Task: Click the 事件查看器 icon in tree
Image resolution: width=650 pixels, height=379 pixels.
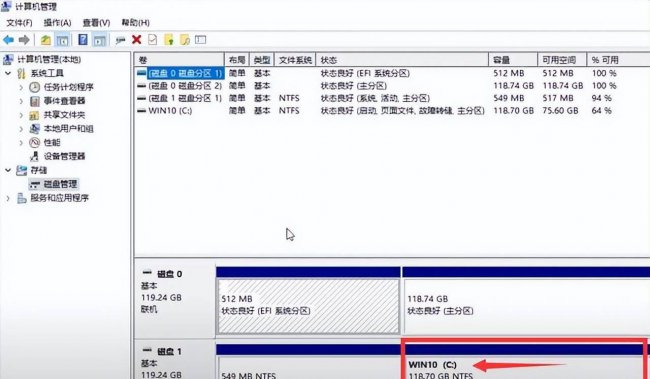Action: pyautogui.click(x=35, y=101)
